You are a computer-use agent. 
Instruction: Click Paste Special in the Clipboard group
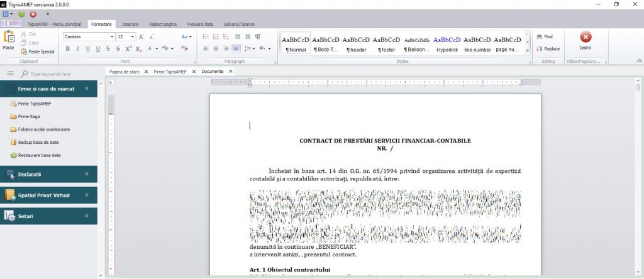click(37, 52)
